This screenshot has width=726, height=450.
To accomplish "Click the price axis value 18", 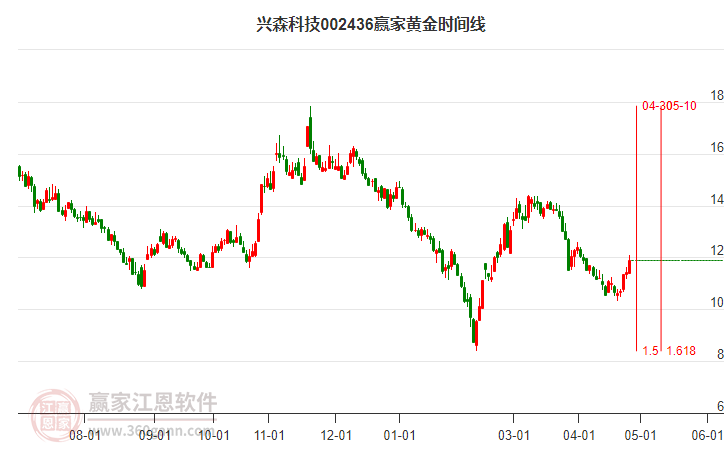I will point(717,96).
